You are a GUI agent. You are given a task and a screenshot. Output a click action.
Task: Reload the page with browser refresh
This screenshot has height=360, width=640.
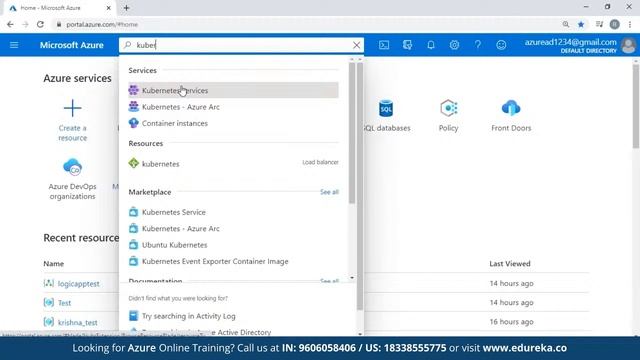click(x=40, y=24)
